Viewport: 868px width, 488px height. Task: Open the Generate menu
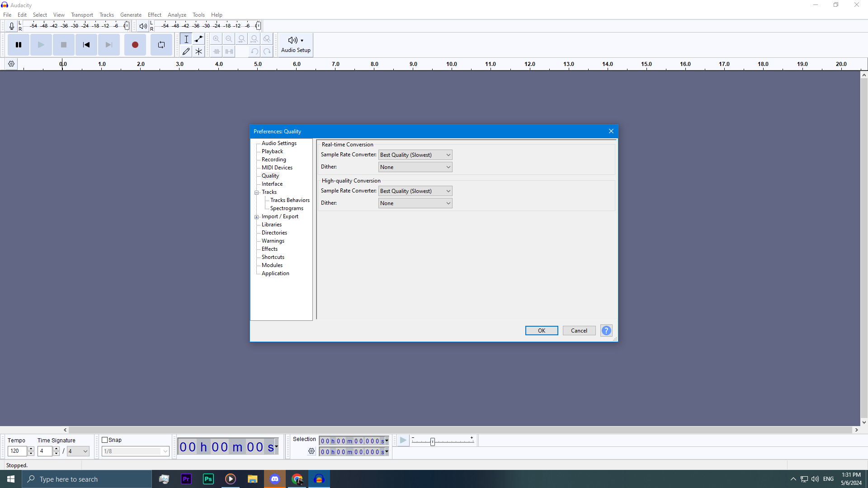pos(131,15)
